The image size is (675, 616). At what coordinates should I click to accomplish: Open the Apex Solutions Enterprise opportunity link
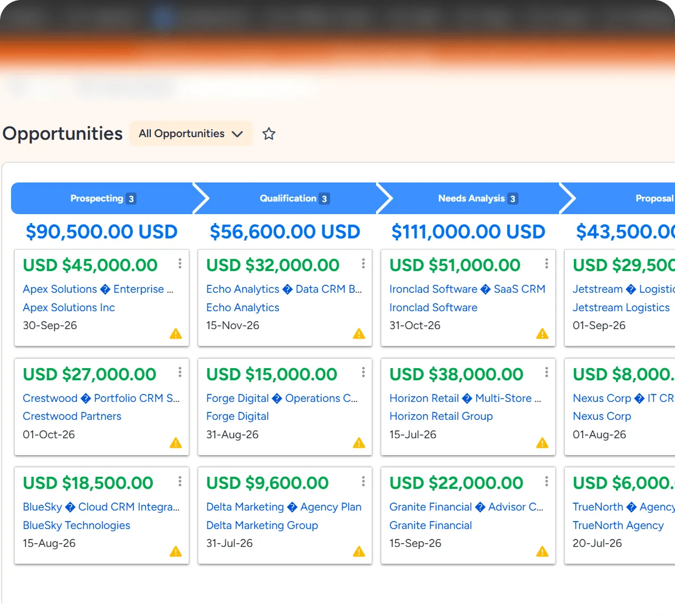[x=98, y=289]
